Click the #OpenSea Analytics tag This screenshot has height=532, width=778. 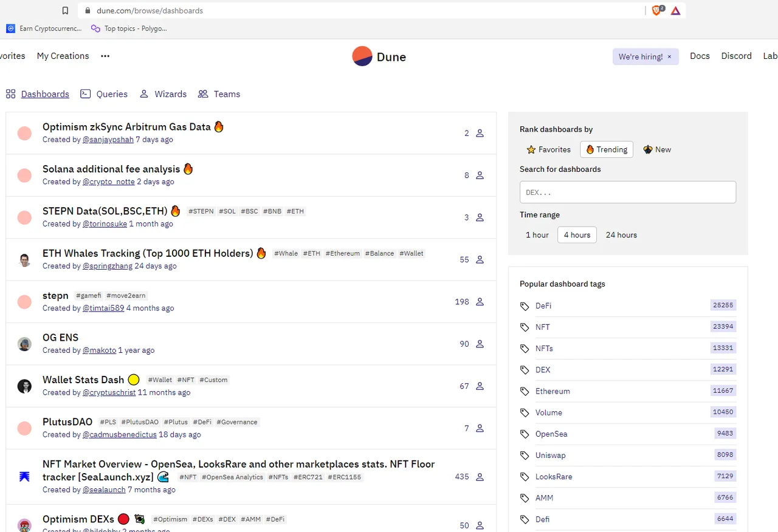(232, 477)
